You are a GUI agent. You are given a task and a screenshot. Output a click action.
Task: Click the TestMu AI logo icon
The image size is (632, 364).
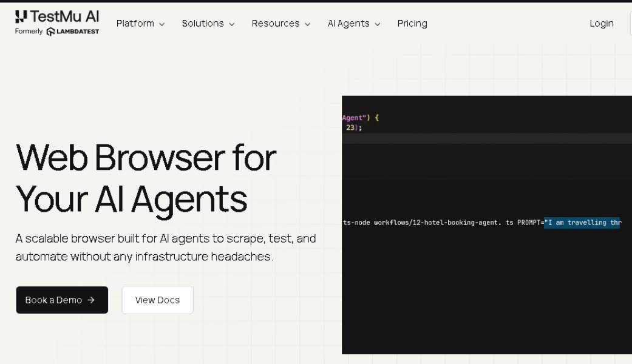click(21, 16)
